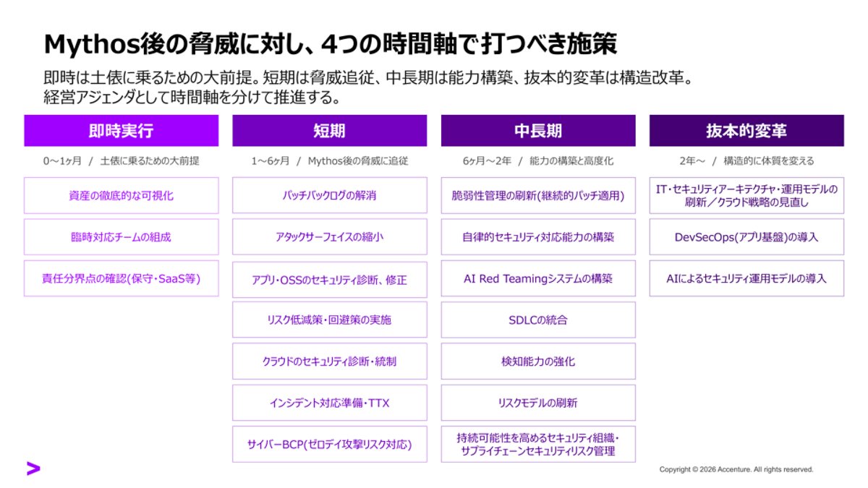868x488 pixels.
Task: Click the '6ヶ月～2年 / 能力の構築と高度化' caption
Action: (x=538, y=161)
